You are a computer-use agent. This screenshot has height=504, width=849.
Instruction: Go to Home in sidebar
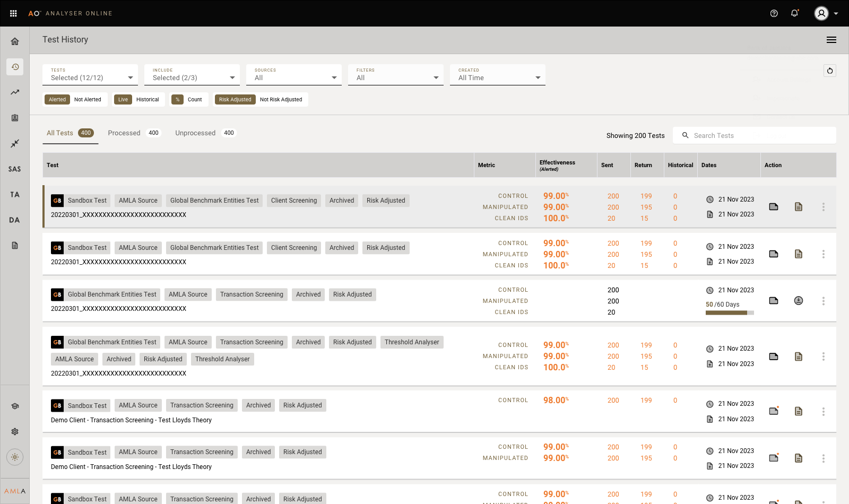point(15,41)
